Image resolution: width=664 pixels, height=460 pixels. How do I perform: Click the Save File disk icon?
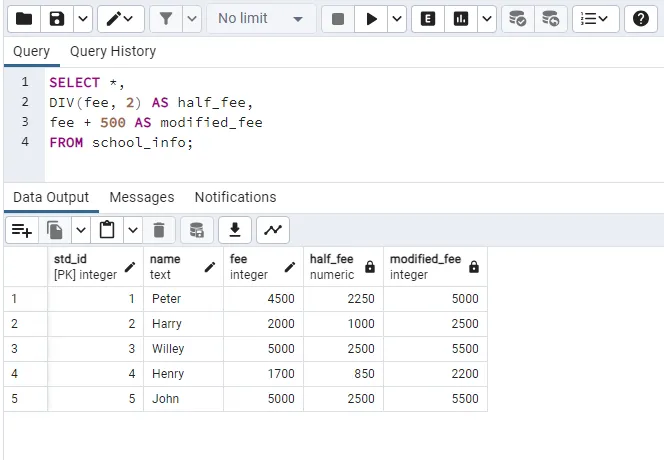tap(57, 19)
